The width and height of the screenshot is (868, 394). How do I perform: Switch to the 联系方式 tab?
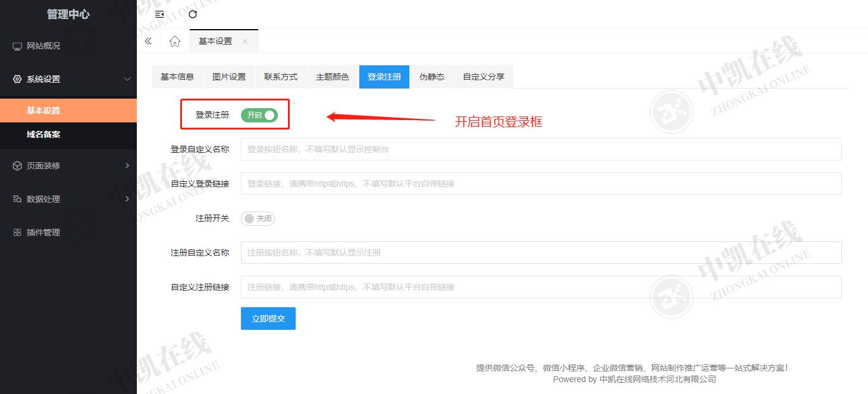tap(281, 77)
